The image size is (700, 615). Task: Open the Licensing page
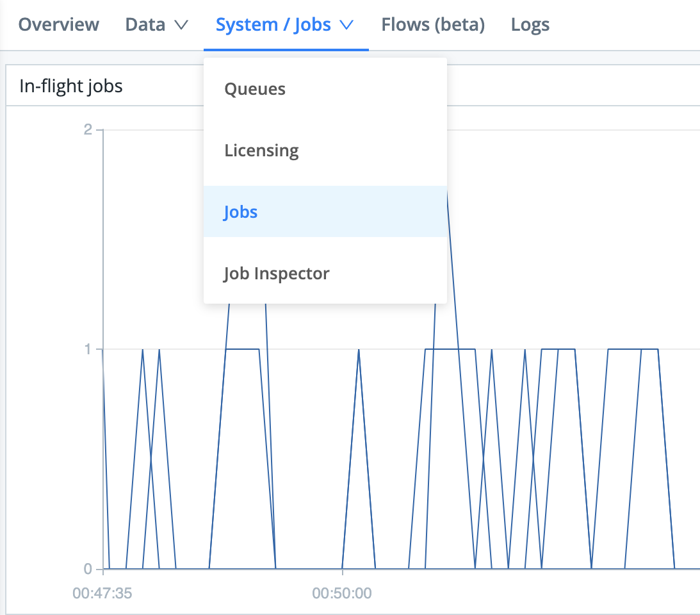coord(261,151)
